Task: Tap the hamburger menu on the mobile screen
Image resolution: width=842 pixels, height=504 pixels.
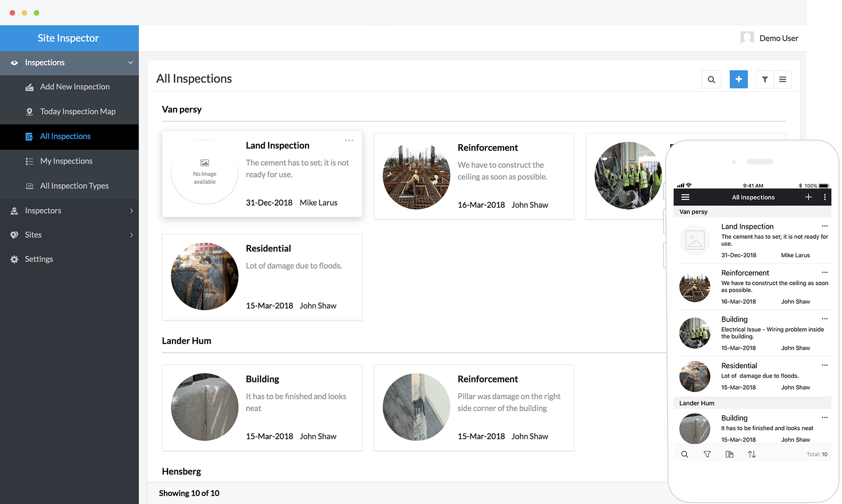Action: point(685,197)
